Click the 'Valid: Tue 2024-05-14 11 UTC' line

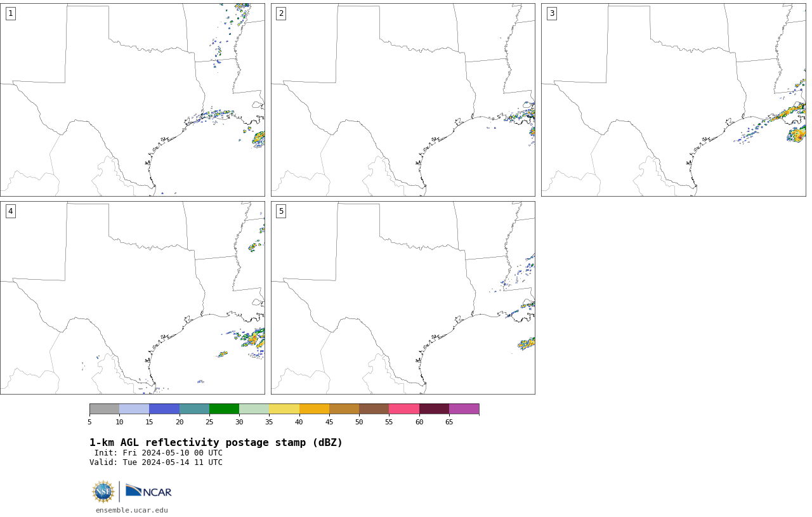click(156, 462)
